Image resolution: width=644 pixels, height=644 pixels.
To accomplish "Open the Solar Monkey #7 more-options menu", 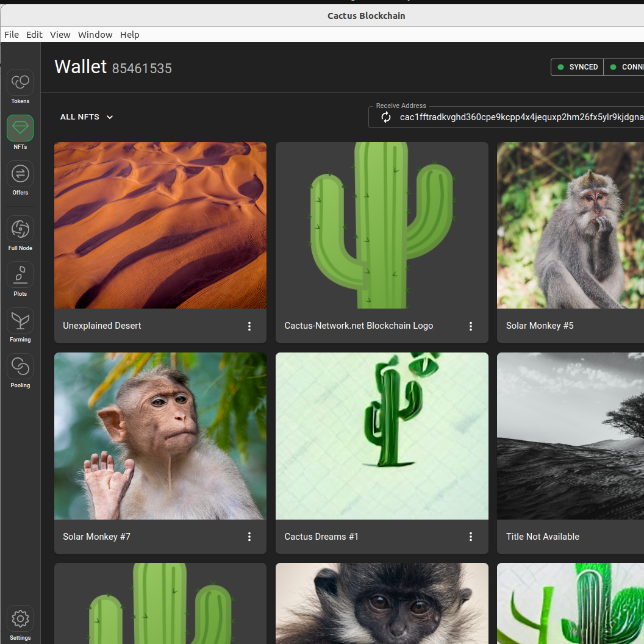I will (249, 537).
